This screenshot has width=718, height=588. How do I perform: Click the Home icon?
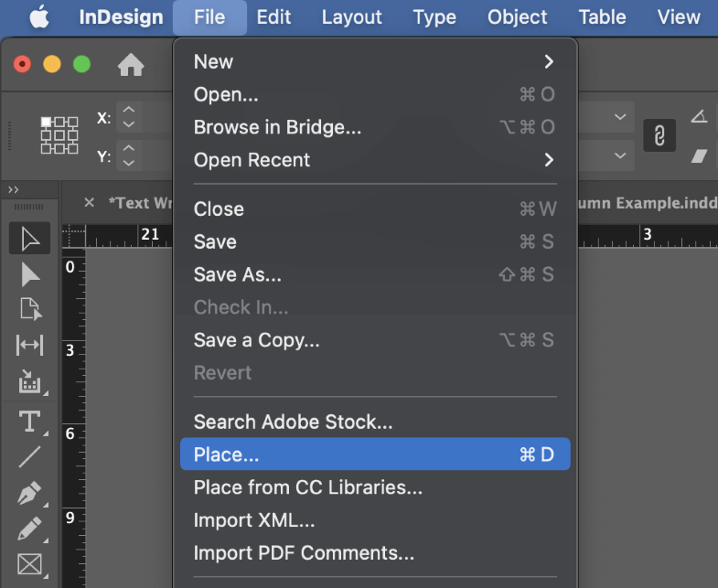(131, 64)
